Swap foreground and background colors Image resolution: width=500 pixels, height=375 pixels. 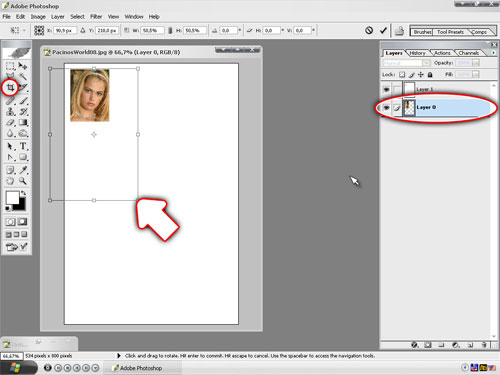23,193
